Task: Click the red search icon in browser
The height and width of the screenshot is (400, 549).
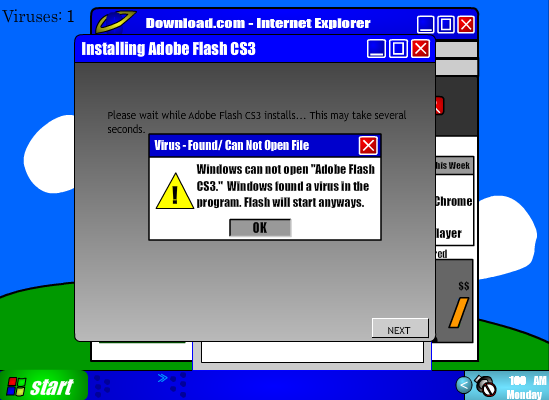Action: (439, 106)
